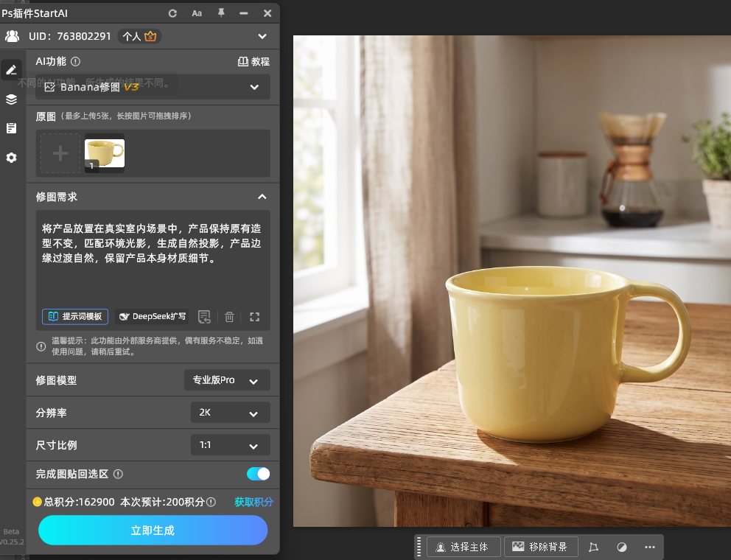Click the 修图模型 label
The image size is (731, 560).
coord(57,380)
